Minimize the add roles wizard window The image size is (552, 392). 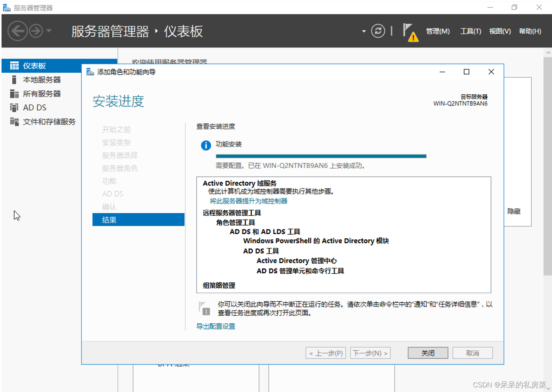(442, 72)
